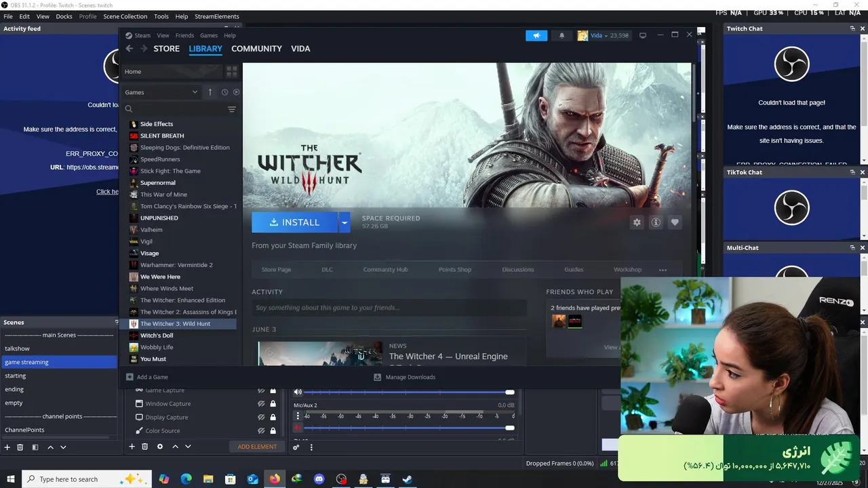Toggle Game Capture source visibility

pos(261,390)
